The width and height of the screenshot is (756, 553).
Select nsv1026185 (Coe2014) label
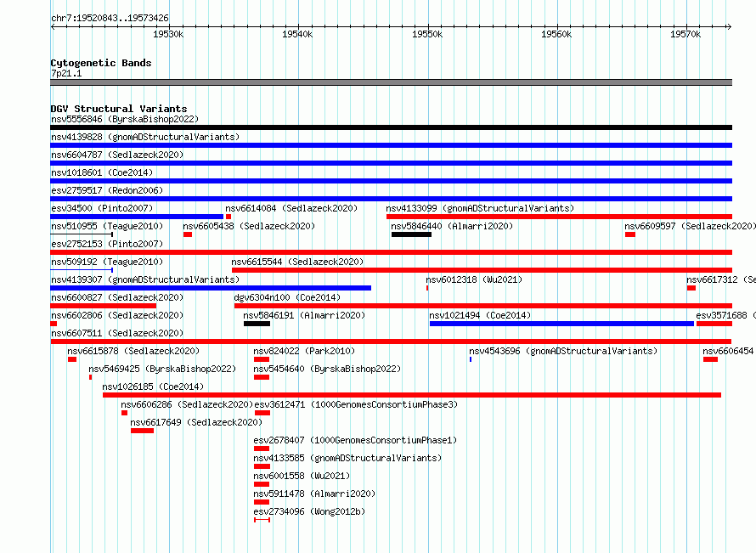tap(153, 387)
